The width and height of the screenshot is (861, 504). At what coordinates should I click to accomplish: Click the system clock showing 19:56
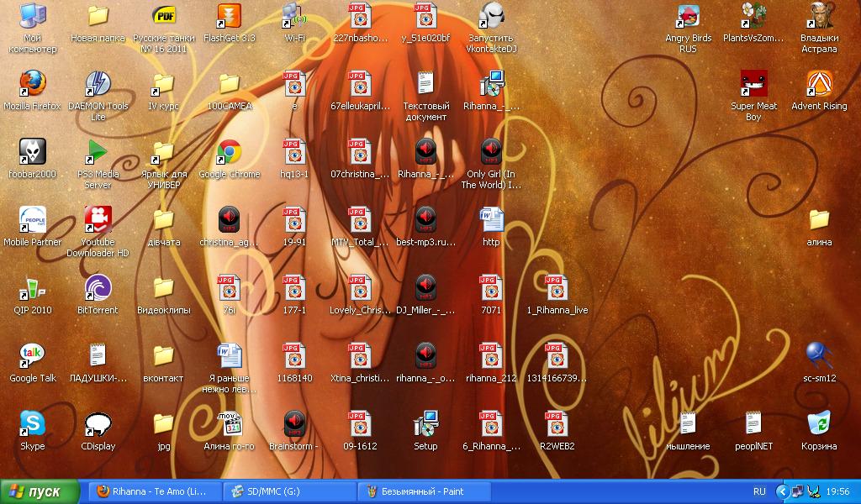837,491
